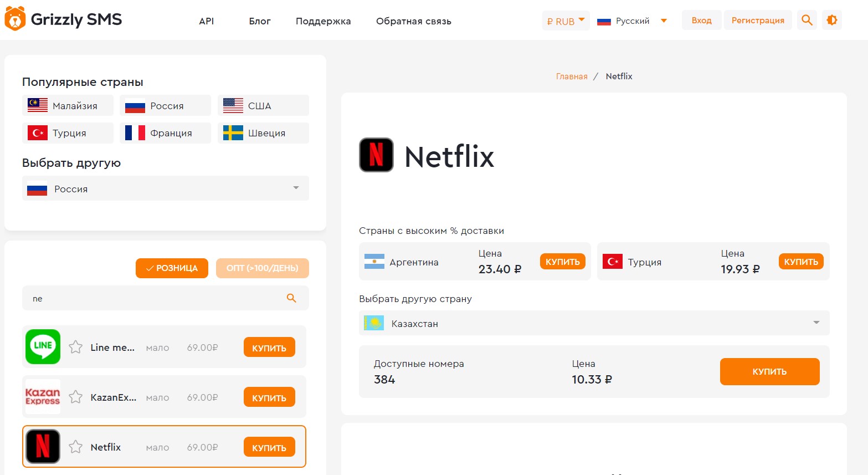Click available numbers value 384
The image size is (868, 475).
(x=384, y=380)
